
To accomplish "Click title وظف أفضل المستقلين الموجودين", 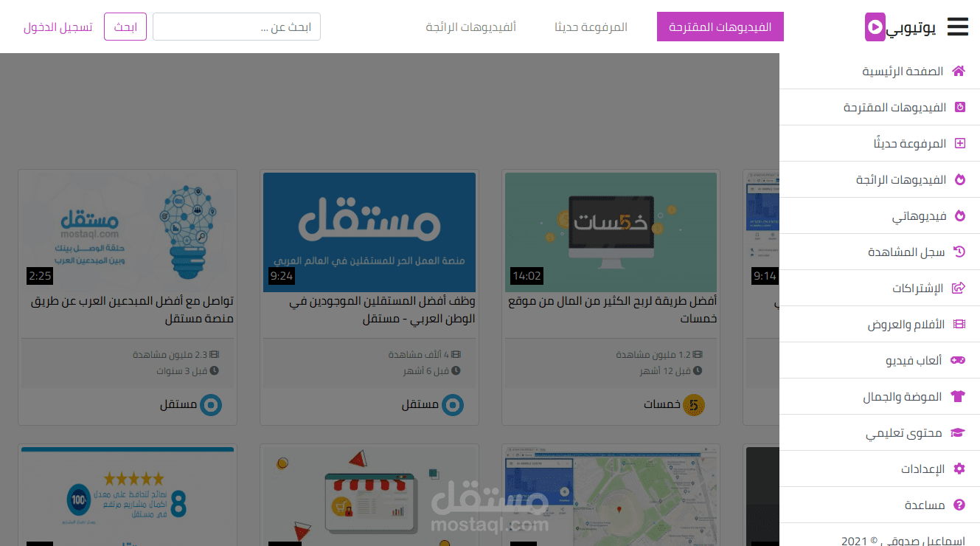I will tap(382, 310).
